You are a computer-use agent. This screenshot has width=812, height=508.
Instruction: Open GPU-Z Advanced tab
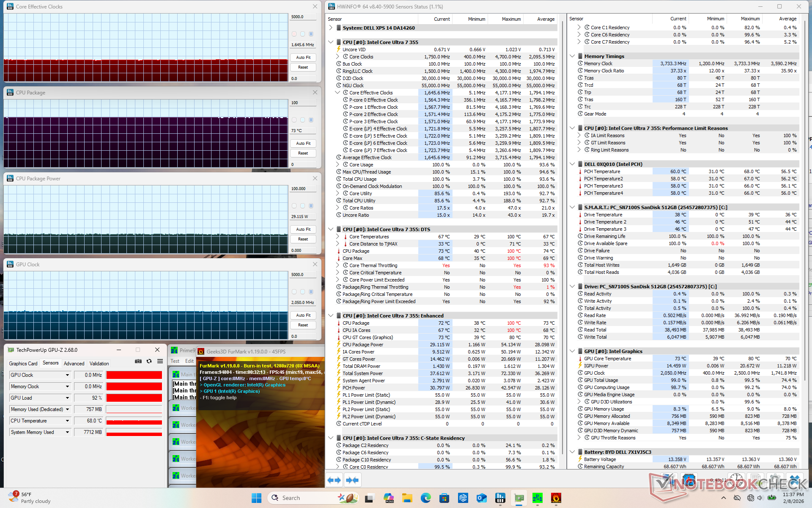(74, 363)
